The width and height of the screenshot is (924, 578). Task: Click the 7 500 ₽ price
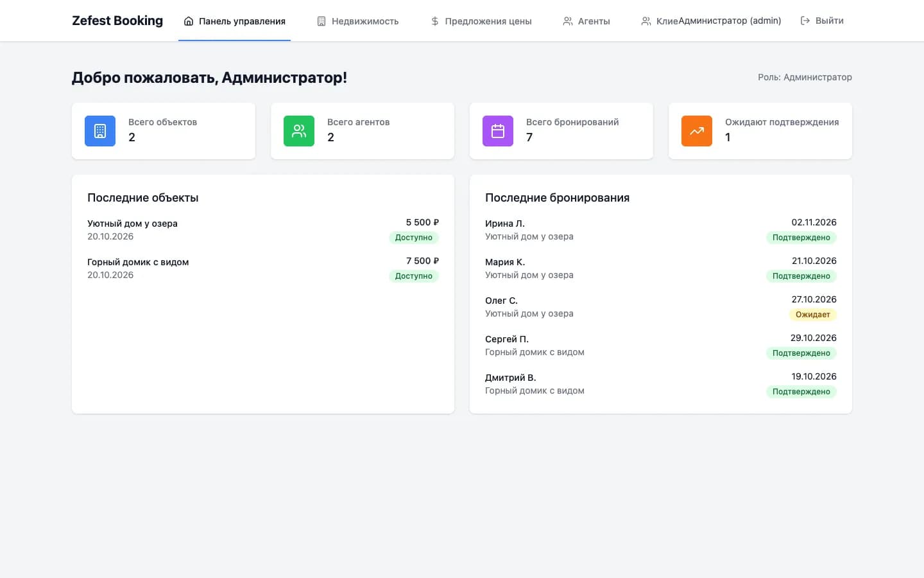point(422,261)
